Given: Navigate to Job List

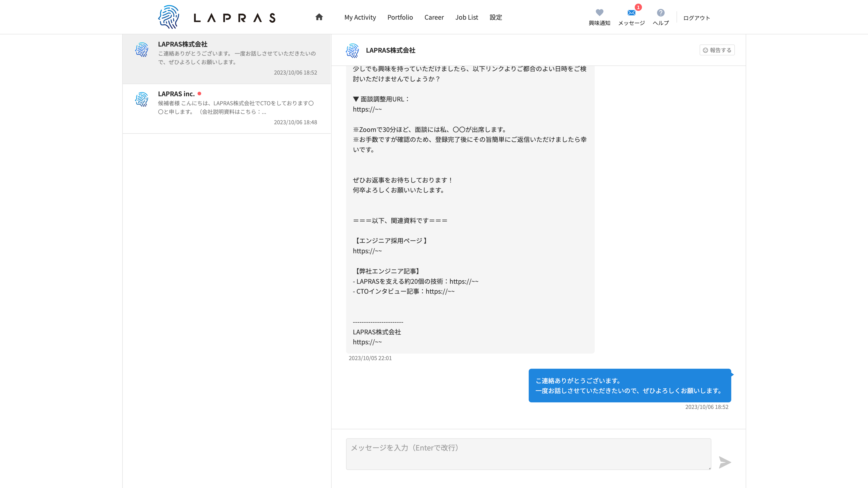Looking at the screenshot, I should tap(466, 18).
